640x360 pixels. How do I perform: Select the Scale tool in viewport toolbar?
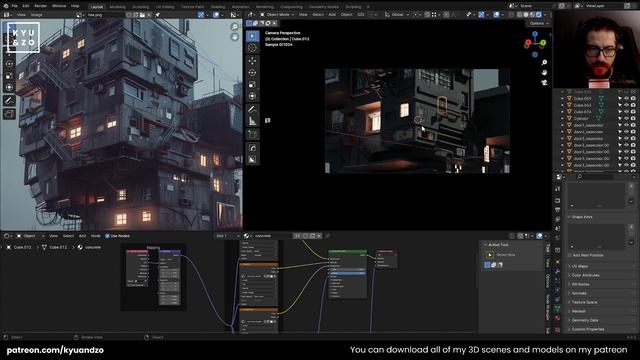click(252, 84)
